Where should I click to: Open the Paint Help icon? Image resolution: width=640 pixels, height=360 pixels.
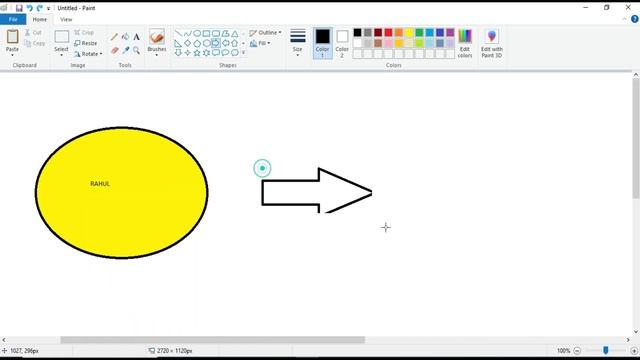click(635, 19)
